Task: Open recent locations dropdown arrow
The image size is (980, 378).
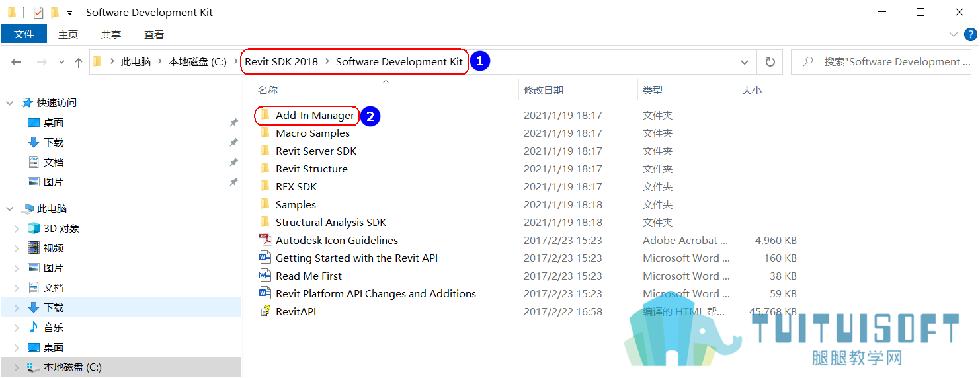Action: pyautogui.click(x=62, y=62)
